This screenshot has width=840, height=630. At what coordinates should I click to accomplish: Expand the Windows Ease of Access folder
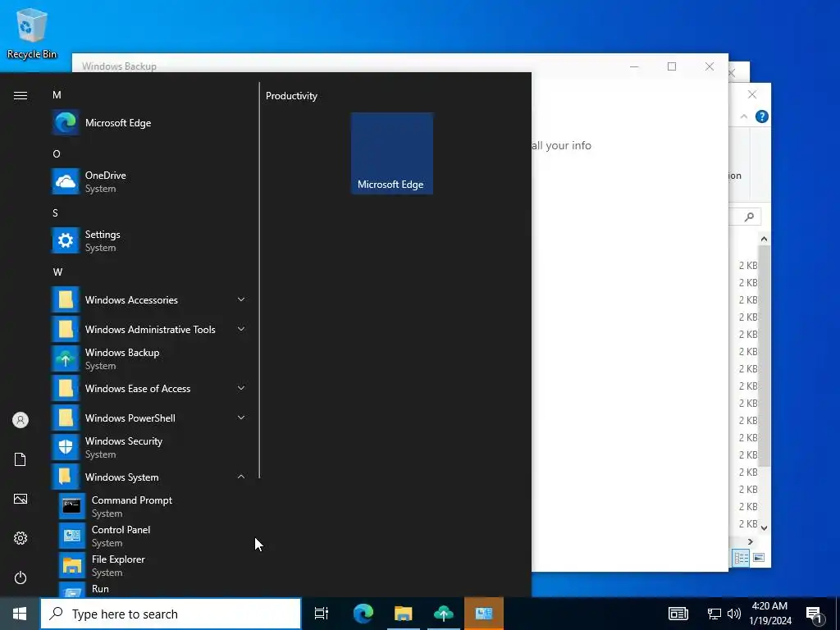[x=149, y=388]
